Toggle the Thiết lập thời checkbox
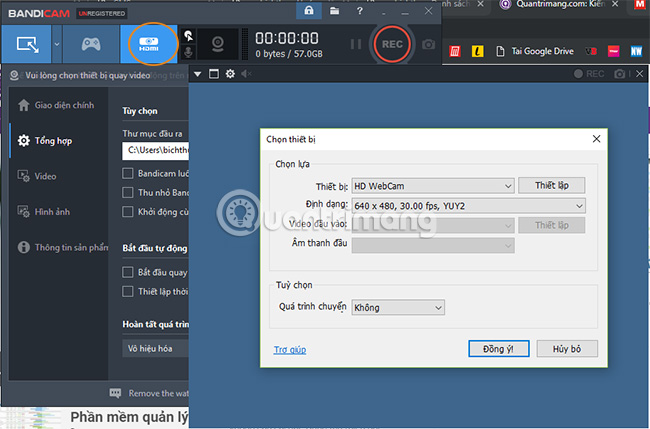This screenshot has height=429, width=650. (x=128, y=291)
